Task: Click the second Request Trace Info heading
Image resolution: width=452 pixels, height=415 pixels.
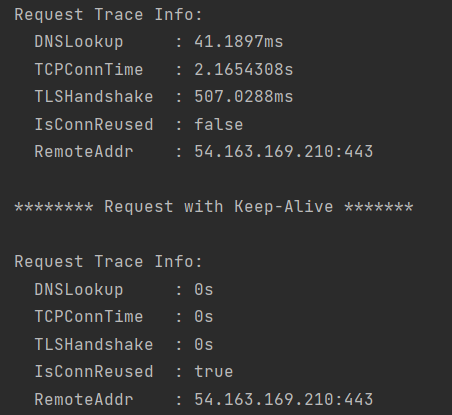Action: [108, 262]
